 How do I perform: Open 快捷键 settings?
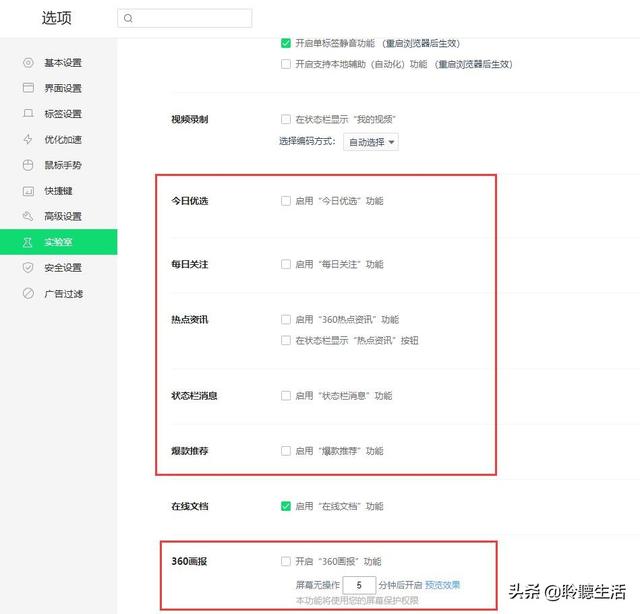click(x=58, y=191)
